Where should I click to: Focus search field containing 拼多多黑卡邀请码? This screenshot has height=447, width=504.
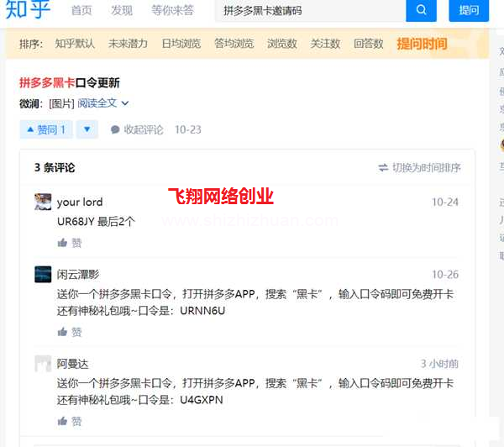point(310,11)
